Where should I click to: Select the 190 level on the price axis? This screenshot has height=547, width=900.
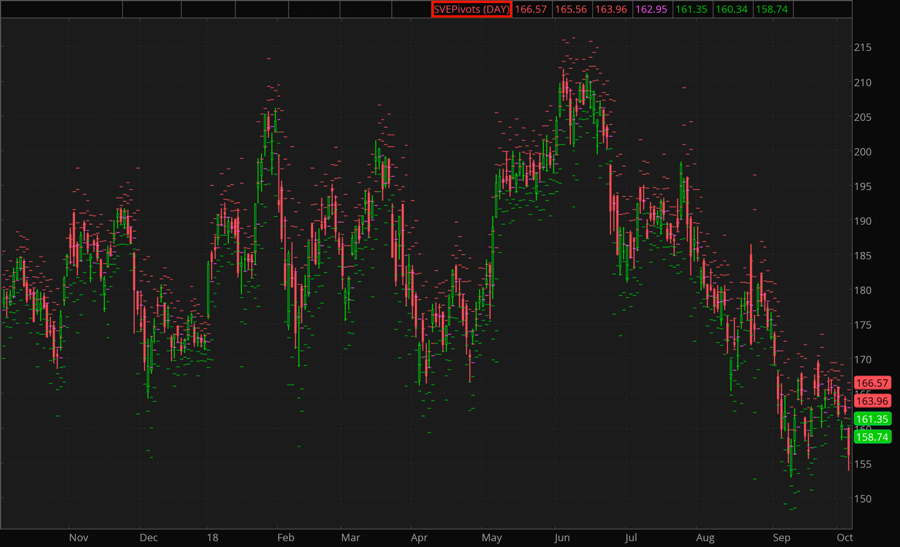863,221
